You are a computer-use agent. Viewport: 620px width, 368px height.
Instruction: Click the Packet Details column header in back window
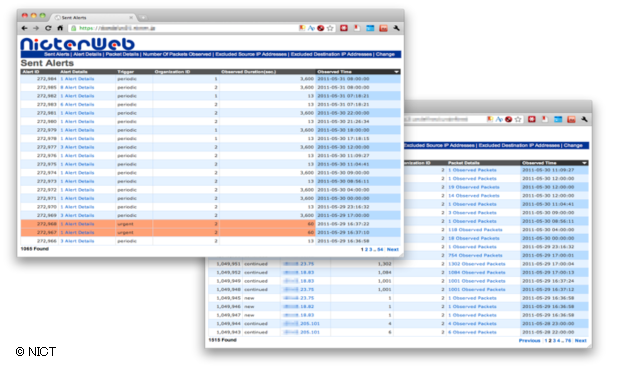click(463, 163)
